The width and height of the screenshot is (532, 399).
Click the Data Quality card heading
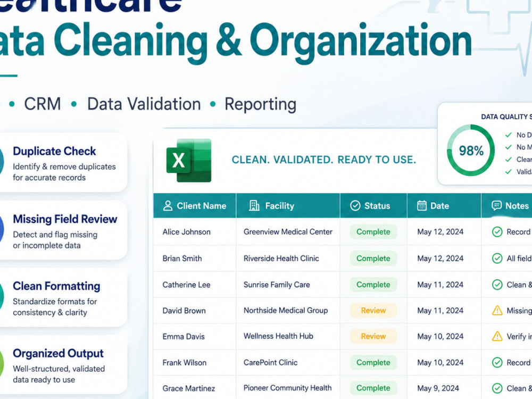(506, 117)
